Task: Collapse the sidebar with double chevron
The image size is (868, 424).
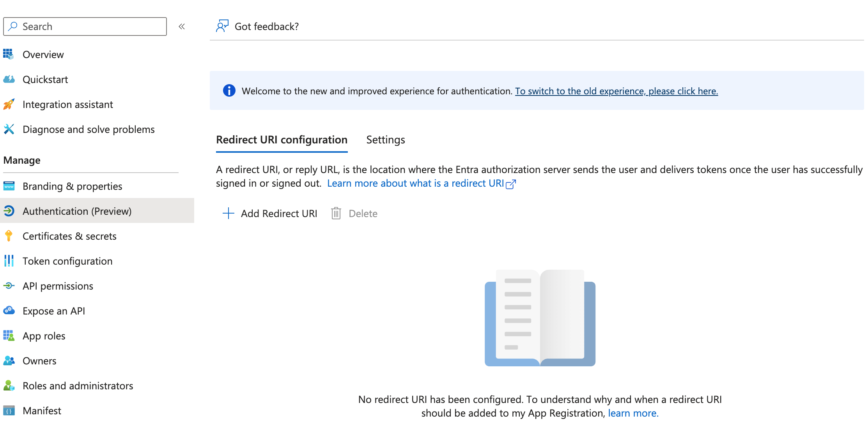Action: tap(182, 26)
